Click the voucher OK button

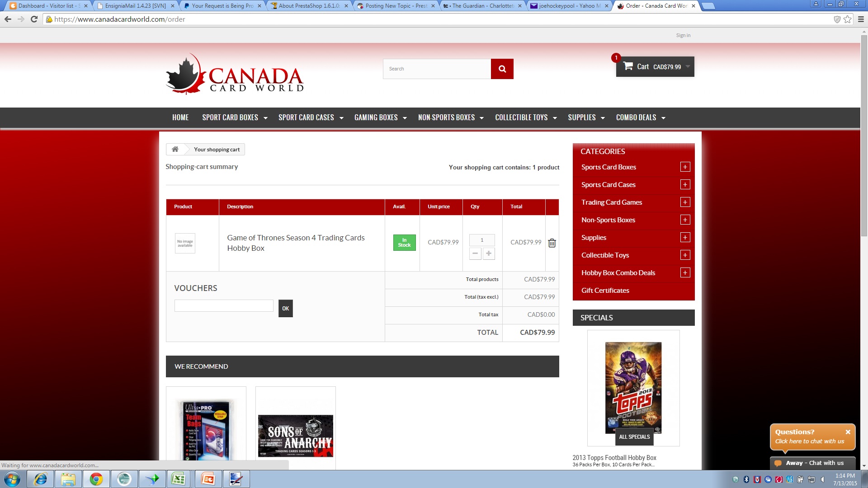[285, 309]
